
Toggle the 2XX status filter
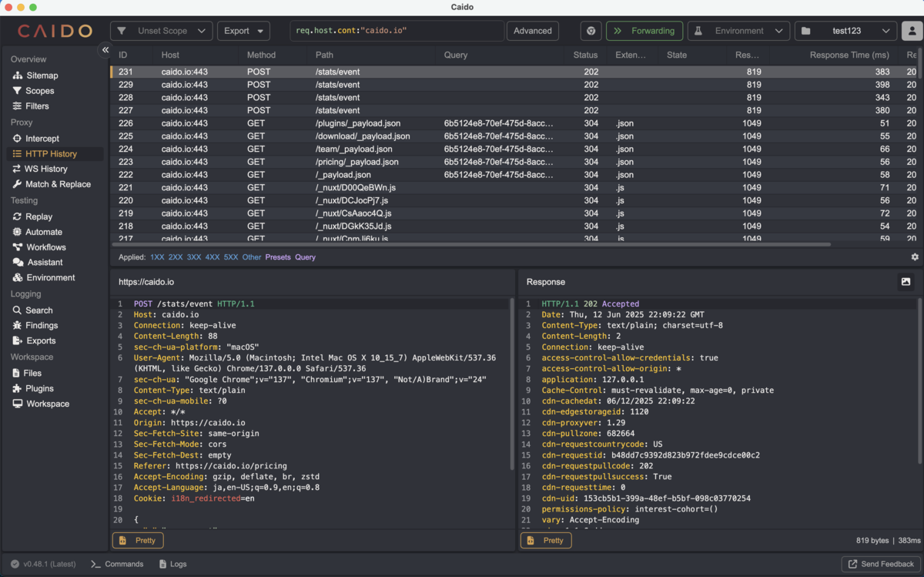pos(176,257)
